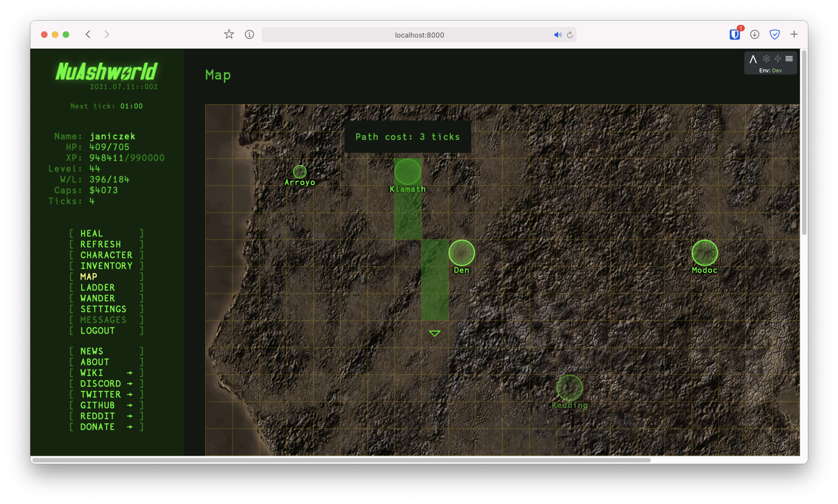
Task: Click the HP value 409/705
Action: pos(109,147)
